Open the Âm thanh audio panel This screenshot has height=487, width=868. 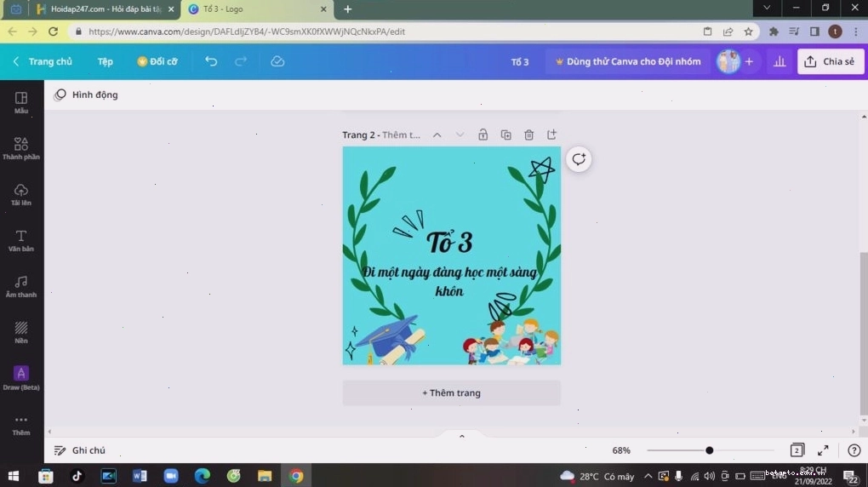[x=21, y=286]
